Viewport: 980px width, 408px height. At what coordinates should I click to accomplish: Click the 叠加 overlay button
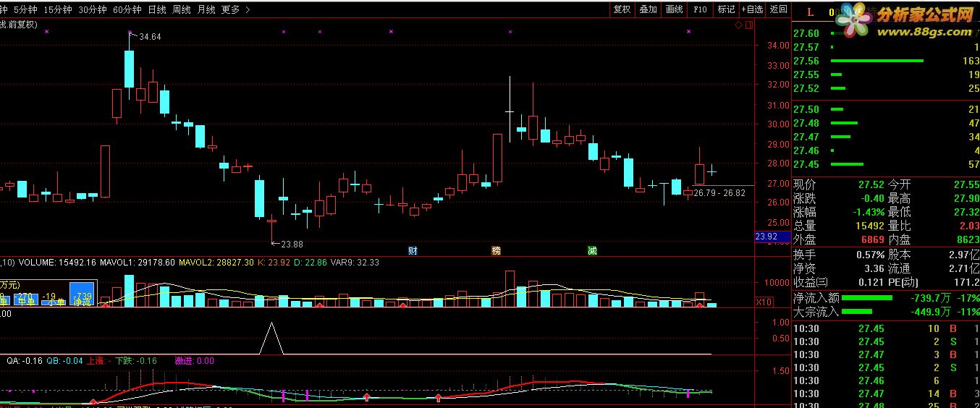pyautogui.click(x=649, y=9)
